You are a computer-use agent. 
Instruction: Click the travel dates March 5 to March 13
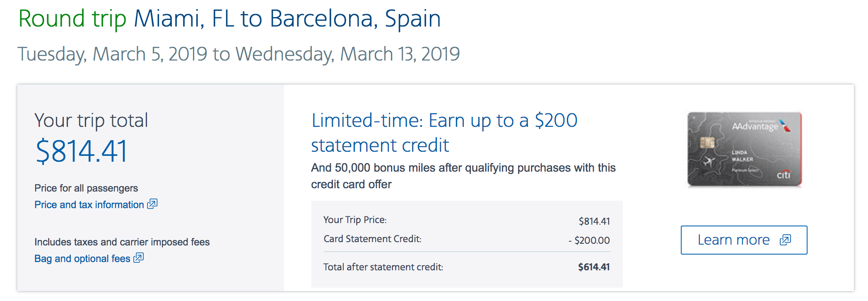point(239,54)
